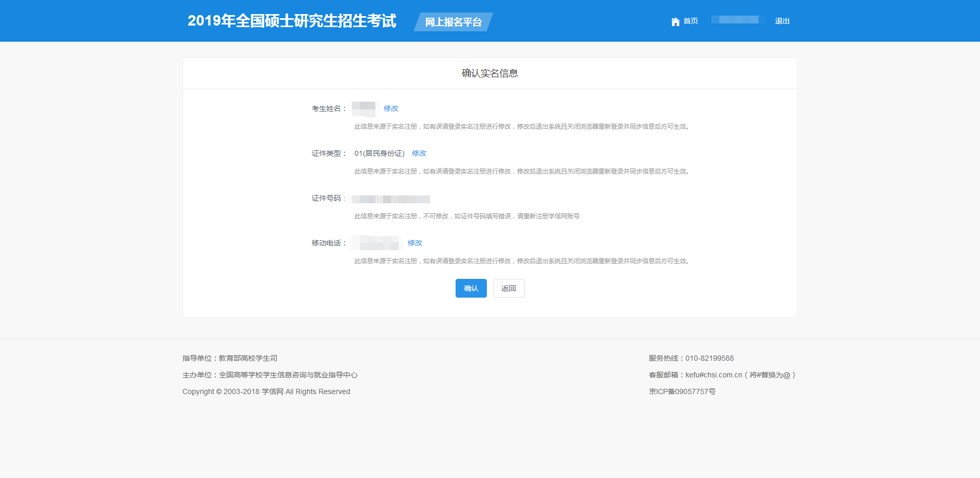Click the home icon in the header
This screenshot has width=980, height=478.
675,21
